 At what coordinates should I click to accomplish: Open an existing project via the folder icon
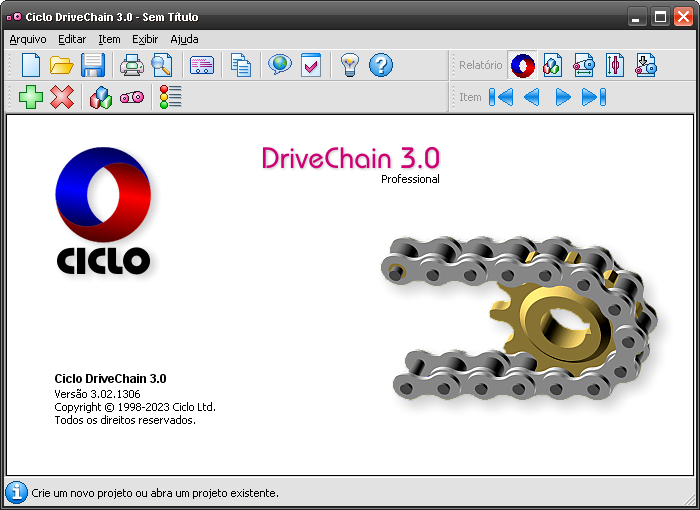coord(62,65)
